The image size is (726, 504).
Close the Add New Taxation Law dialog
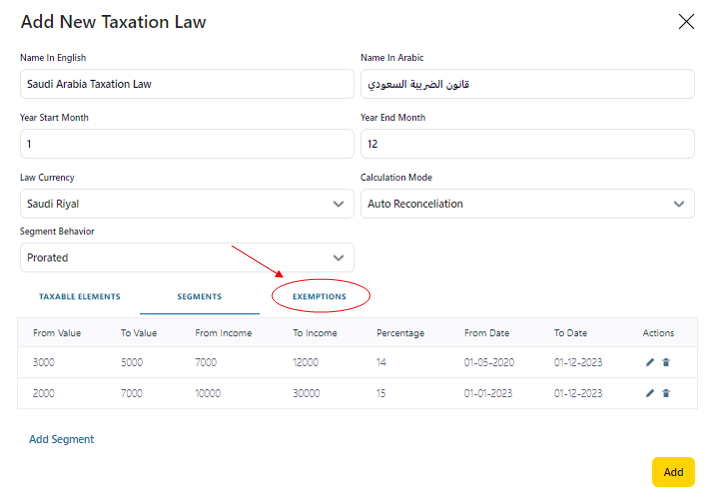pos(686,22)
